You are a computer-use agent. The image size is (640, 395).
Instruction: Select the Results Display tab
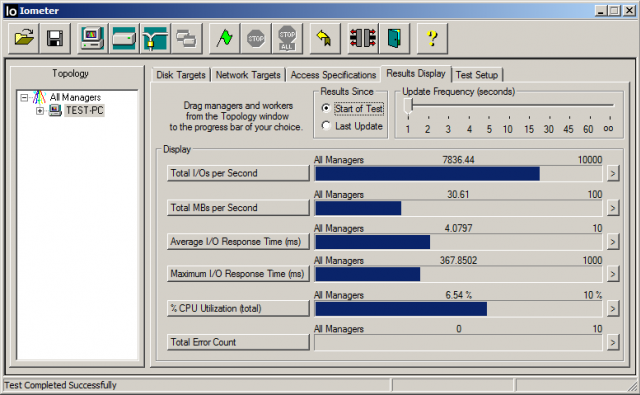pyautogui.click(x=416, y=73)
